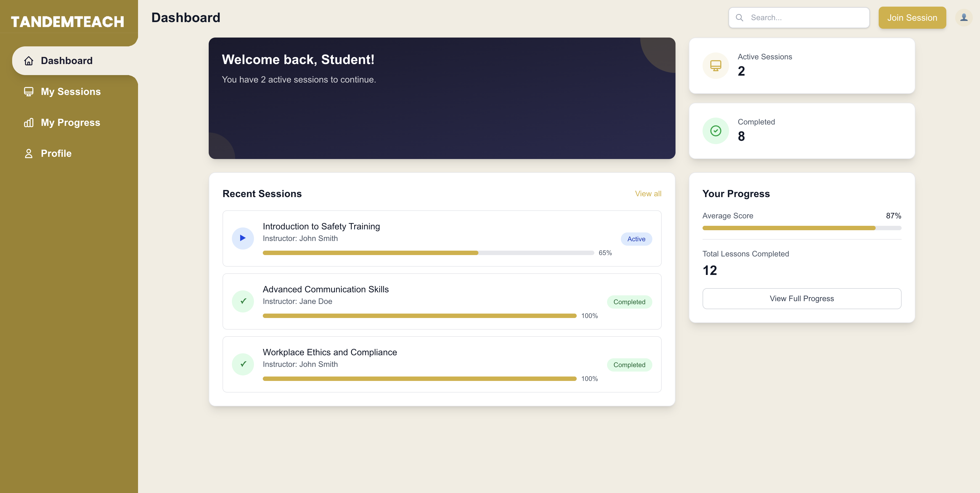Viewport: 980px width, 493px height.
Task: Click the checkmark icon on Completed card
Action: [716, 131]
